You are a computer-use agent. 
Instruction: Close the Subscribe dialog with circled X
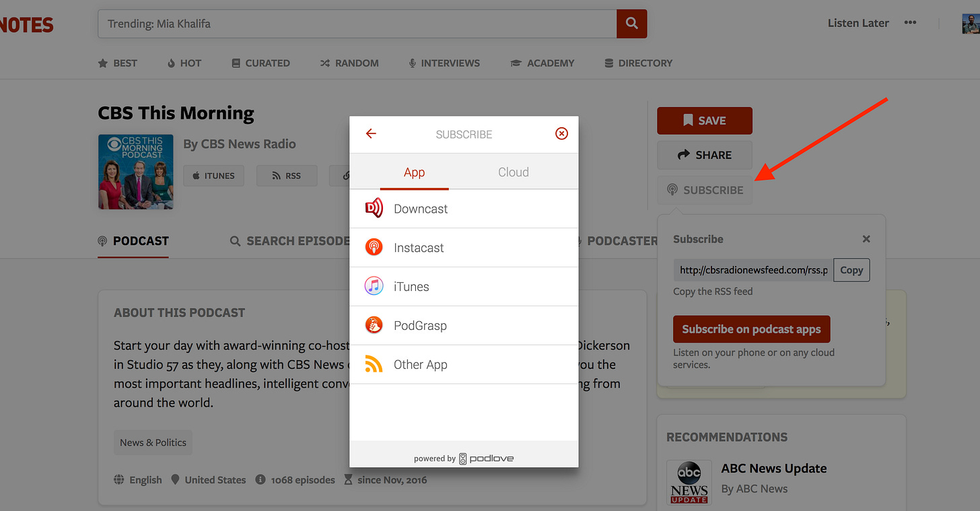click(x=561, y=133)
